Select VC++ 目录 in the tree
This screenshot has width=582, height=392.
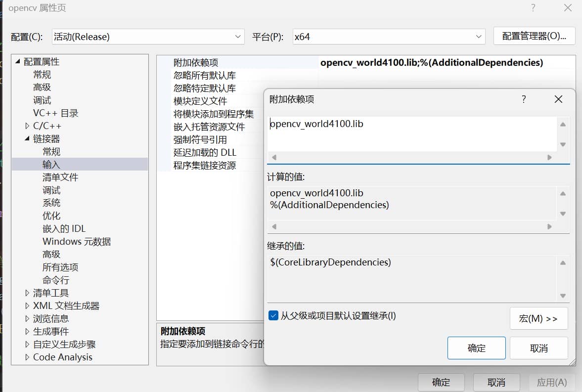click(x=55, y=113)
